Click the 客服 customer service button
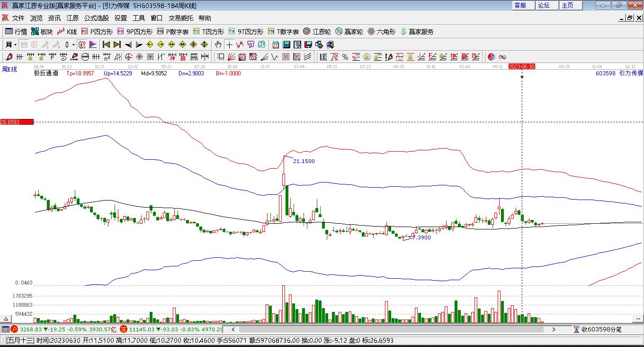 (520, 5)
